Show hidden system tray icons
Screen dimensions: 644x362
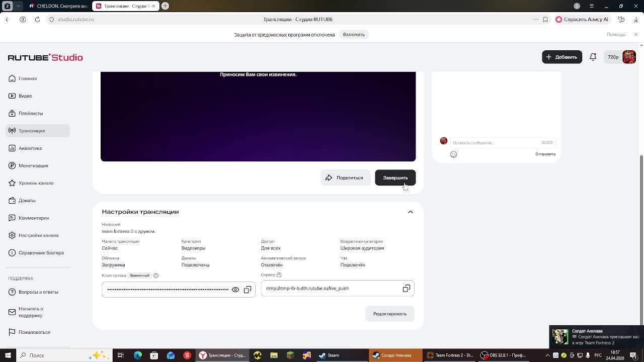coord(547,355)
